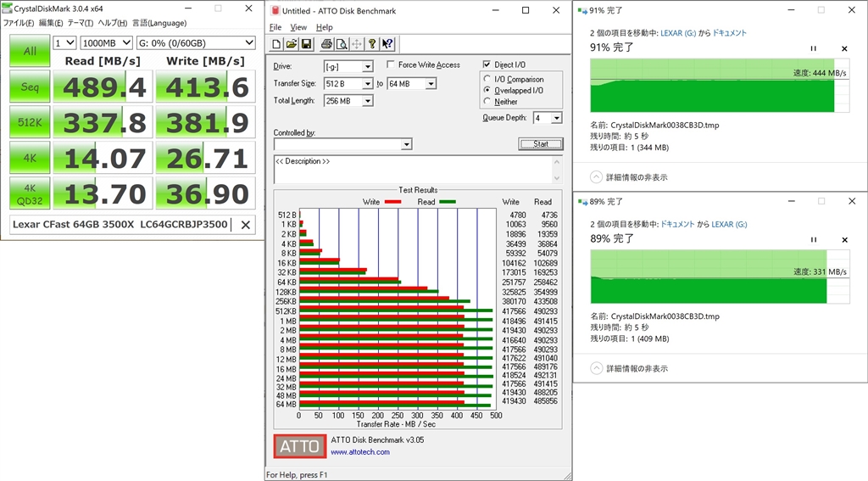The image size is (868, 481).
Task: Open the テーマ(T) menu in CrystalDiskMark
Action: coord(81,23)
